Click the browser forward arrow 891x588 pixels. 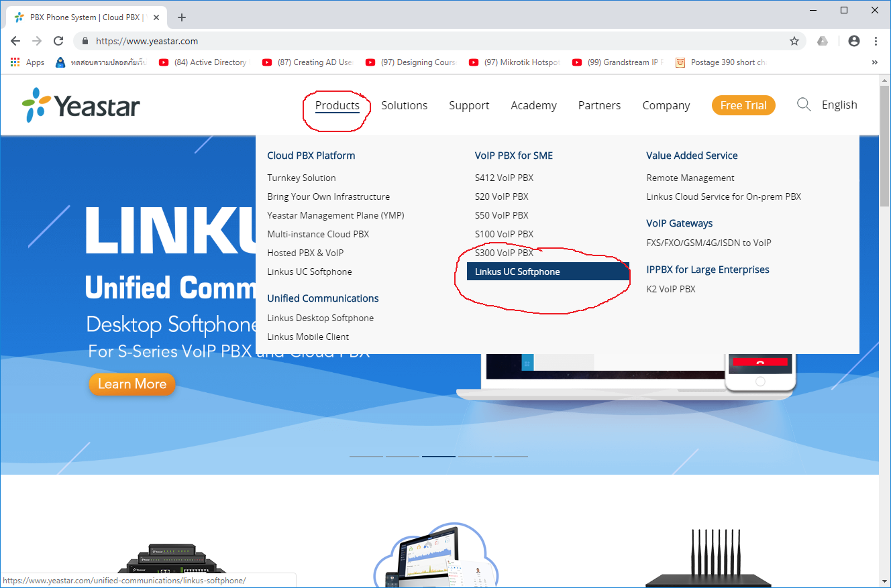[37, 41]
